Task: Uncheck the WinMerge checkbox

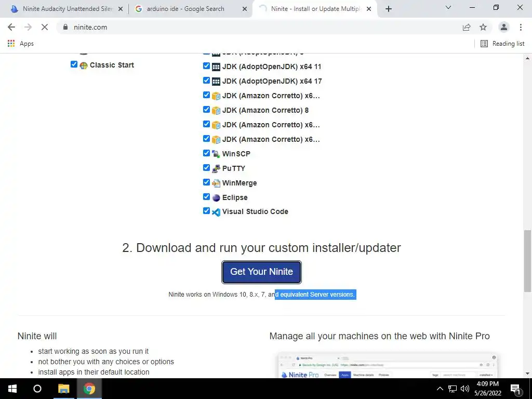Action: (206, 182)
